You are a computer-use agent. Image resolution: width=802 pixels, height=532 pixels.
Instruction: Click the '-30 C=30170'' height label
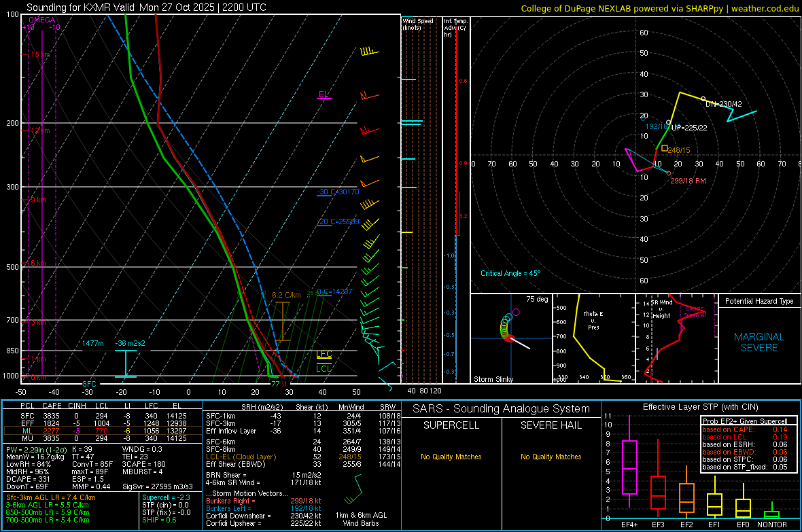pos(338,192)
